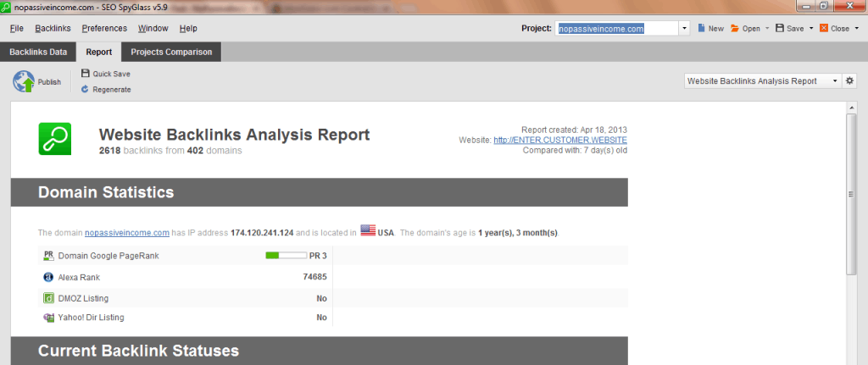This screenshot has width=868, height=365.
Task: Expand the Close button arrow
Action: [856, 28]
